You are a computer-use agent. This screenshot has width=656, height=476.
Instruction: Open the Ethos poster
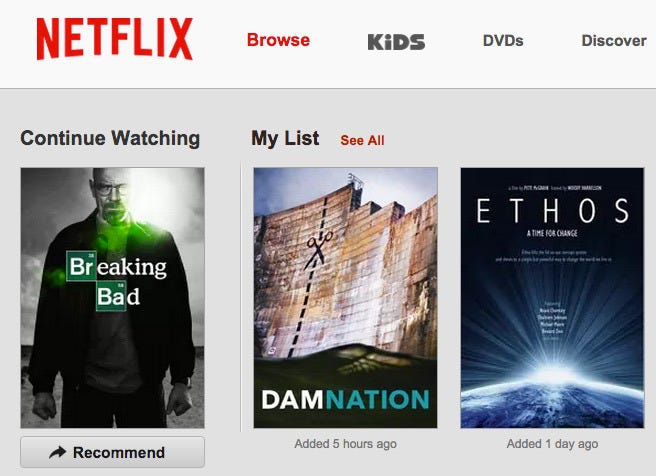(x=552, y=298)
